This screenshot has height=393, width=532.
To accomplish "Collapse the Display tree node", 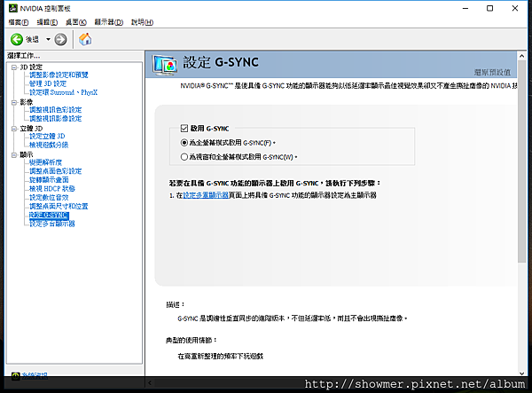I will [14, 154].
